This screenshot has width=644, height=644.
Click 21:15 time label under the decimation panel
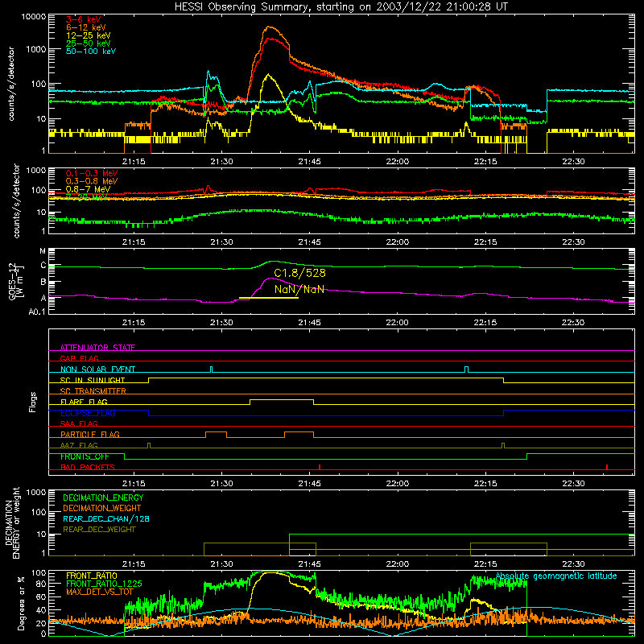click(x=134, y=564)
